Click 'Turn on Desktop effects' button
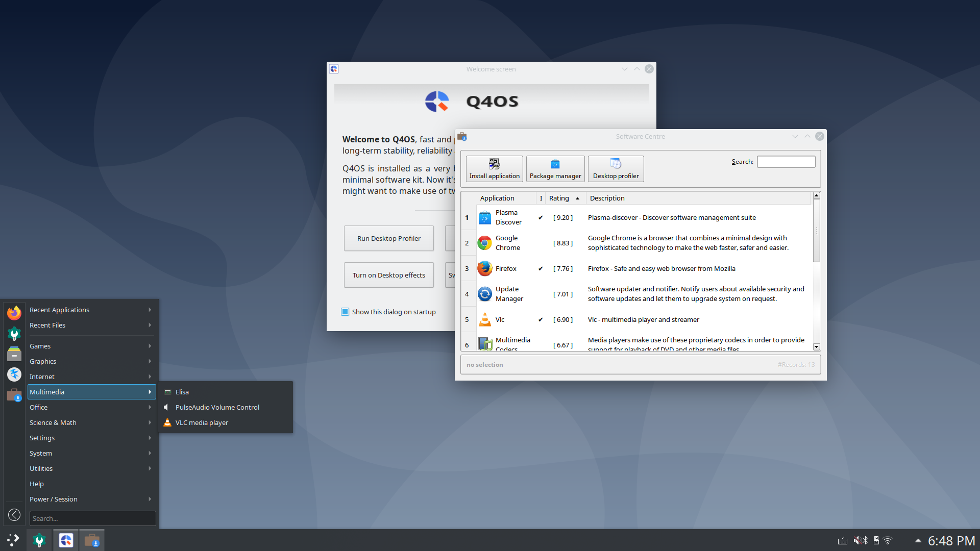 pos(389,275)
